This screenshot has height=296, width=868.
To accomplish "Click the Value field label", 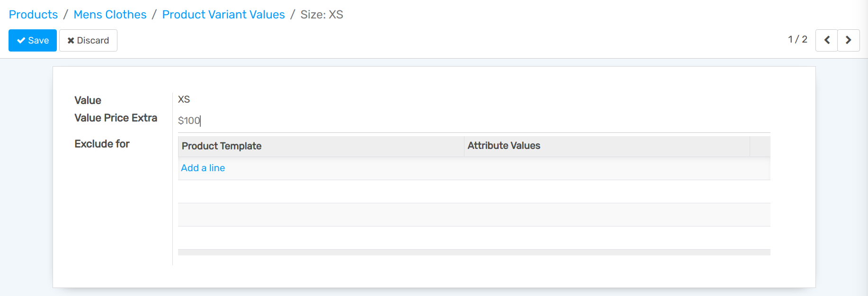I will [x=88, y=100].
